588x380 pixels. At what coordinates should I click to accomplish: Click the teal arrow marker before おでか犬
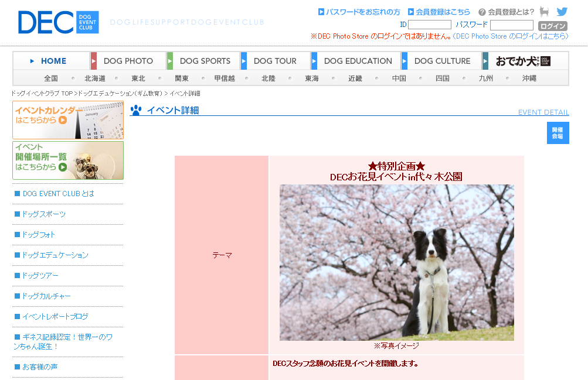[x=485, y=61]
